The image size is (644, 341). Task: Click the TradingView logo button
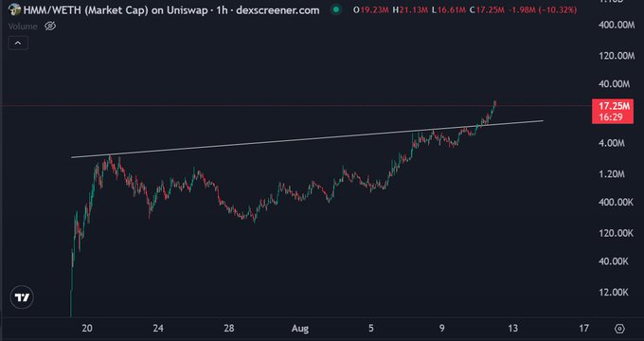coord(22,297)
